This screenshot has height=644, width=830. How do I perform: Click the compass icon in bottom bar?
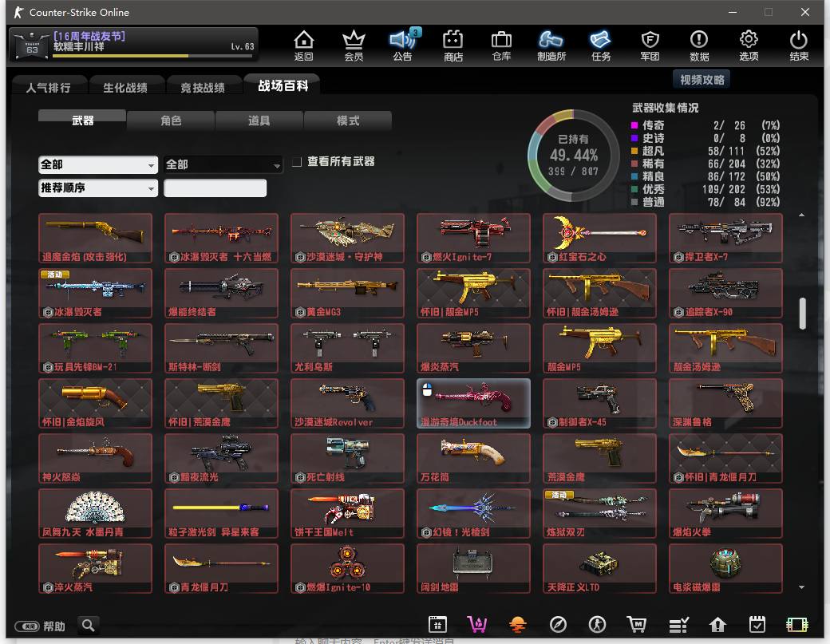558,625
